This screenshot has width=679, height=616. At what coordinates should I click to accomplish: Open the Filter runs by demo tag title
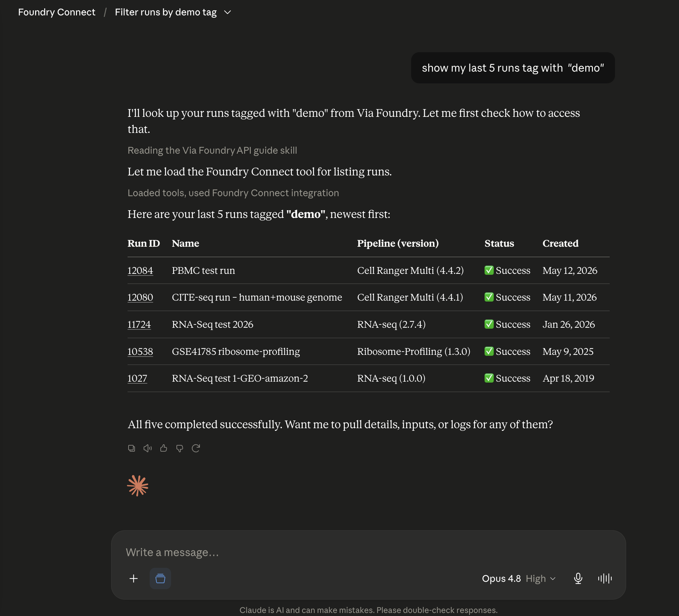pos(166,12)
